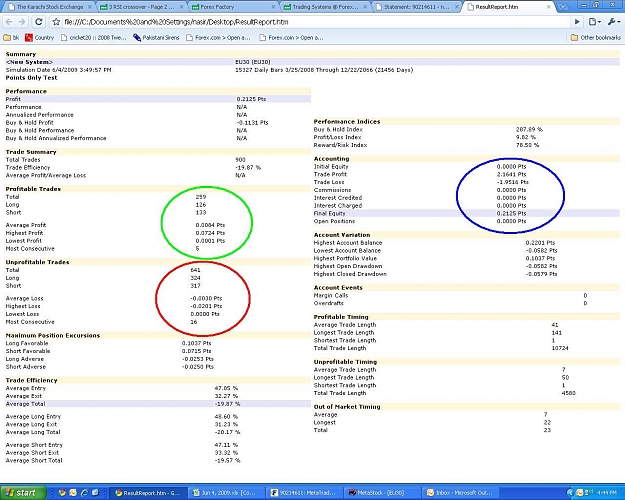
Task: Close the Forex Factory tab
Action: 273,7
